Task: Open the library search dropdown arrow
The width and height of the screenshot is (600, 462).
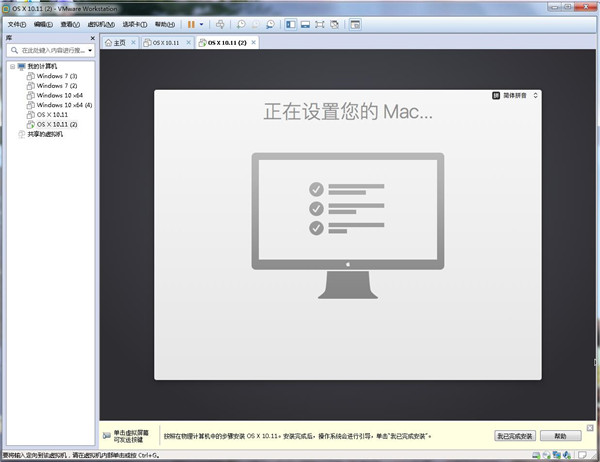Action: pos(90,51)
